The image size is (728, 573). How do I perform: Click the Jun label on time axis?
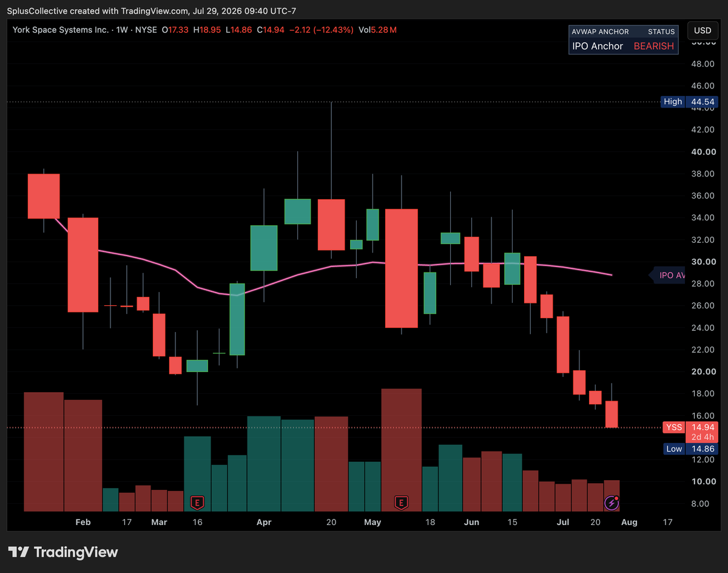coord(471,522)
